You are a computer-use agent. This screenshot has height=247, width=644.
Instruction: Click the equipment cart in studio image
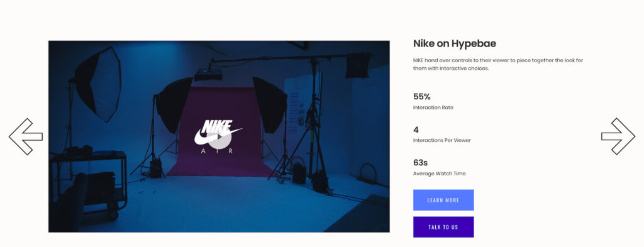tap(88, 183)
